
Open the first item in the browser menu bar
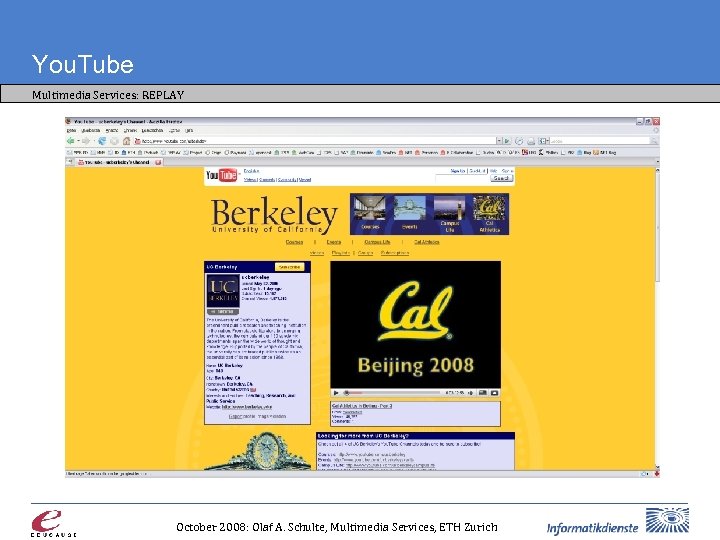[71, 130]
